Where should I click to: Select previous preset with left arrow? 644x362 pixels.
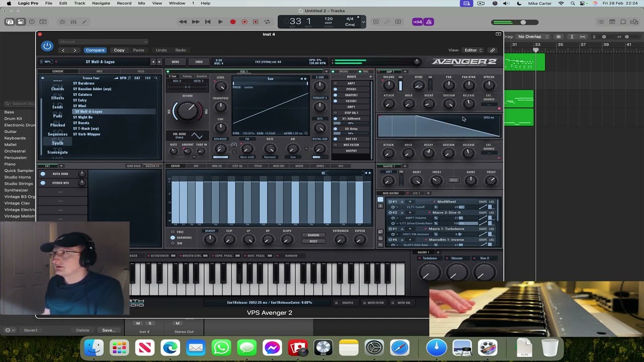click(153, 62)
